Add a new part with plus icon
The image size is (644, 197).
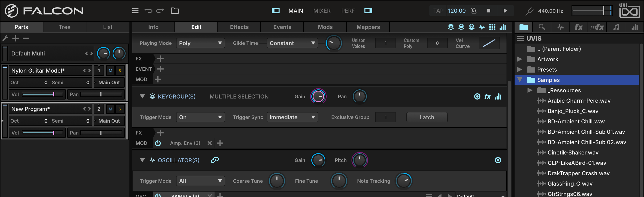click(16, 38)
